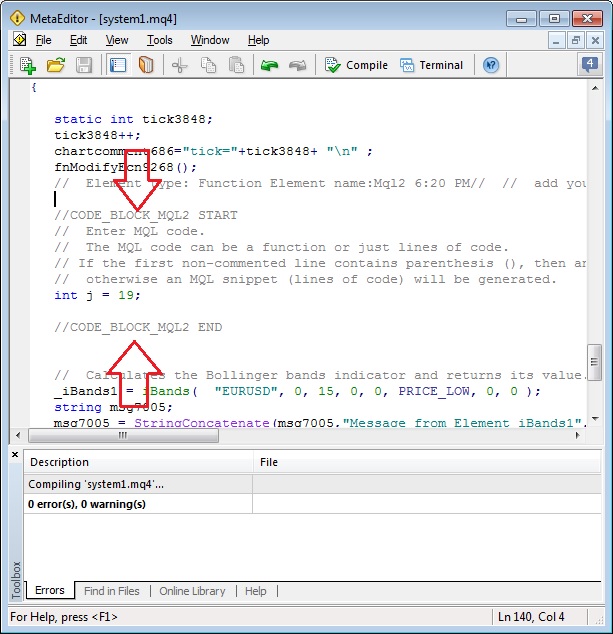This screenshot has height=634, width=613.
Task: Click the gray Redo arrow
Action: [x=298, y=65]
